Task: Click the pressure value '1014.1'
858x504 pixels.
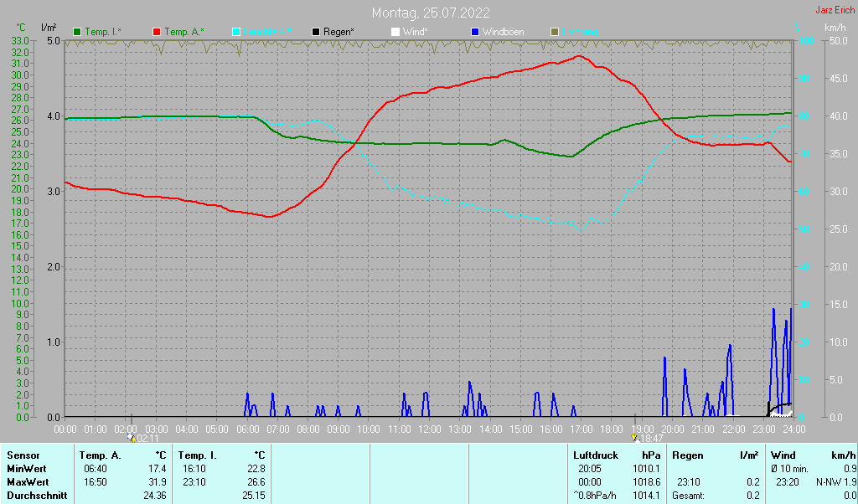Action: click(x=648, y=496)
